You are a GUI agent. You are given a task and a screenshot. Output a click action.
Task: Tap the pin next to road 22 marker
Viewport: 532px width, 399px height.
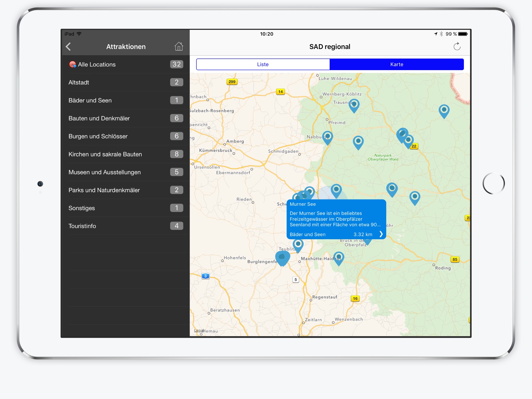(x=408, y=141)
